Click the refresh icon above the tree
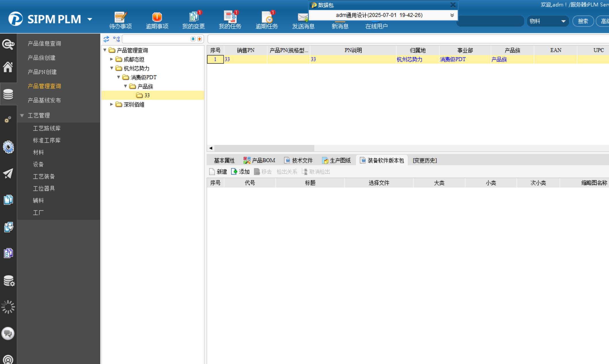Image resolution: width=609 pixels, height=364 pixels. (106, 39)
